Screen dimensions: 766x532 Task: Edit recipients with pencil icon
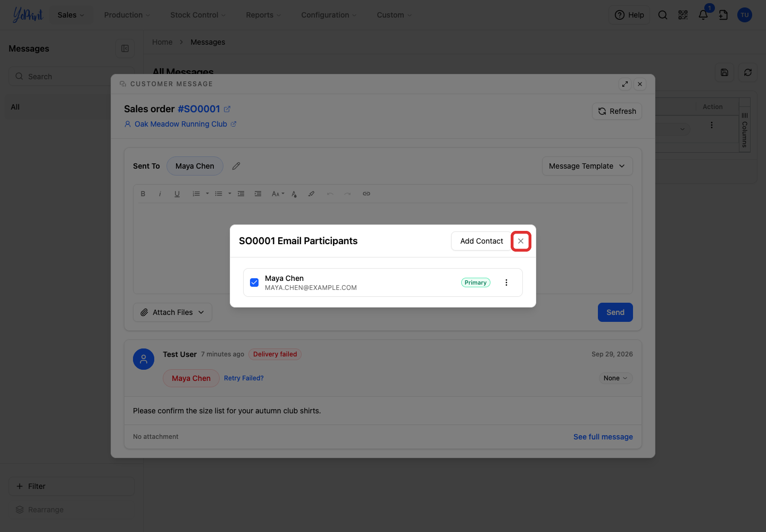coord(236,166)
